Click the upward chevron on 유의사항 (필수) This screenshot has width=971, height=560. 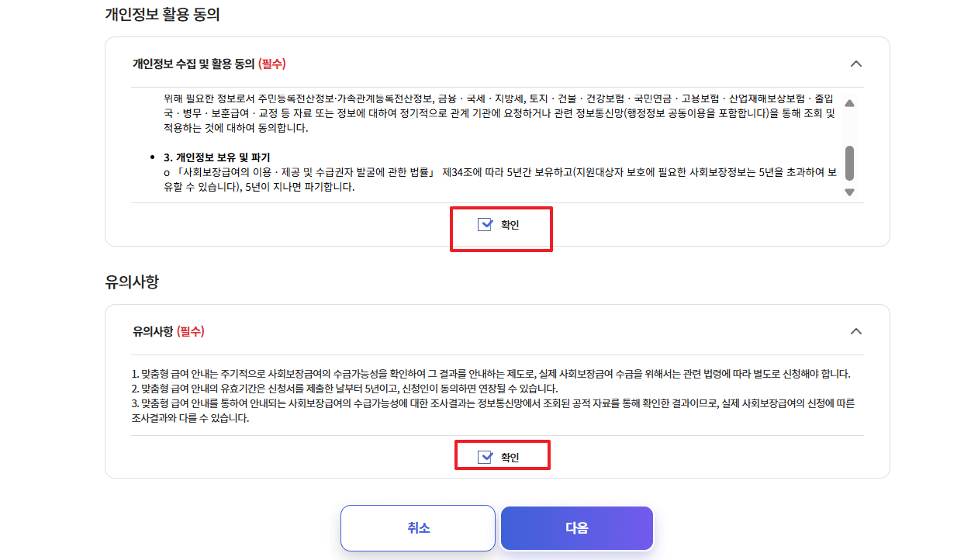click(x=856, y=331)
